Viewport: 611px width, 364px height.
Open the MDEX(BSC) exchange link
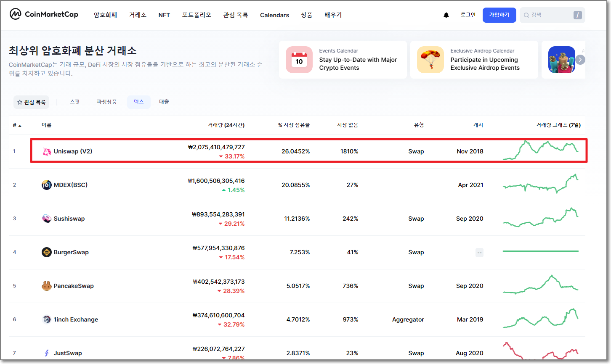coord(71,185)
